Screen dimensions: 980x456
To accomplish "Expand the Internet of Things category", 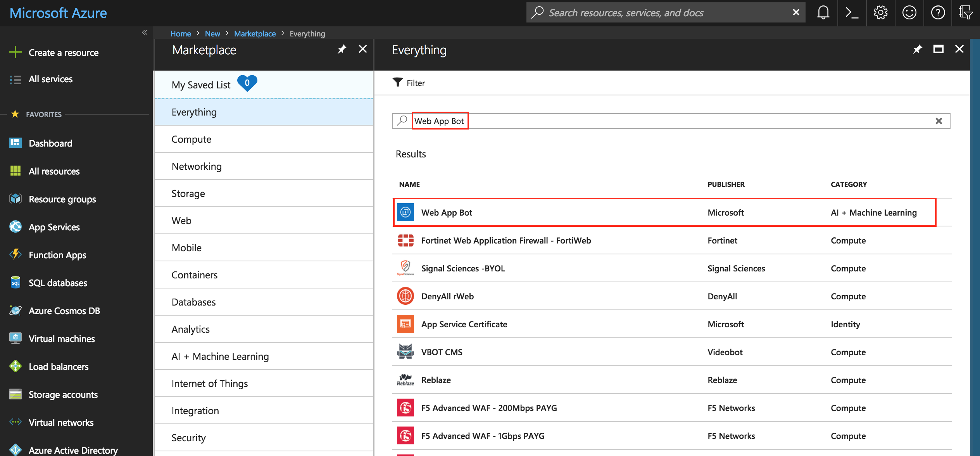I will point(210,383).
